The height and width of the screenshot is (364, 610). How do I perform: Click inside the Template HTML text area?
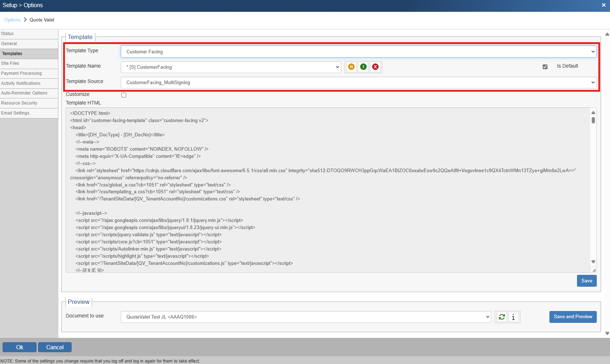323,215
